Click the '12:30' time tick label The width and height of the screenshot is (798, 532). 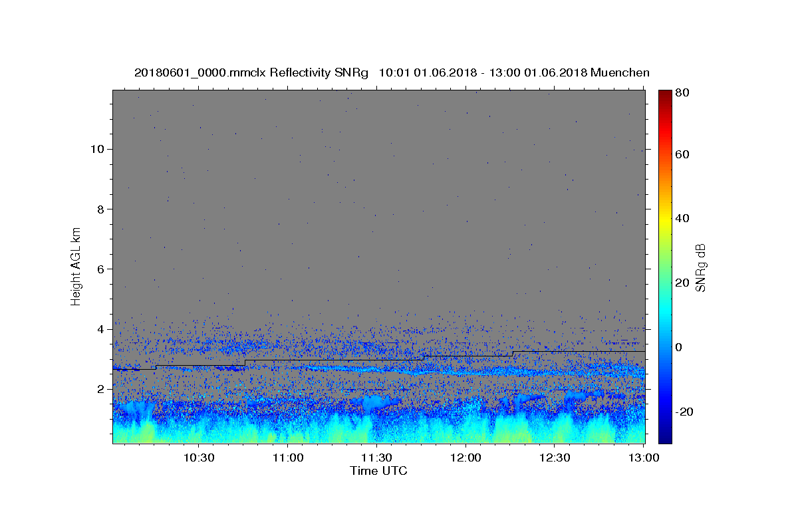[555, 458]
